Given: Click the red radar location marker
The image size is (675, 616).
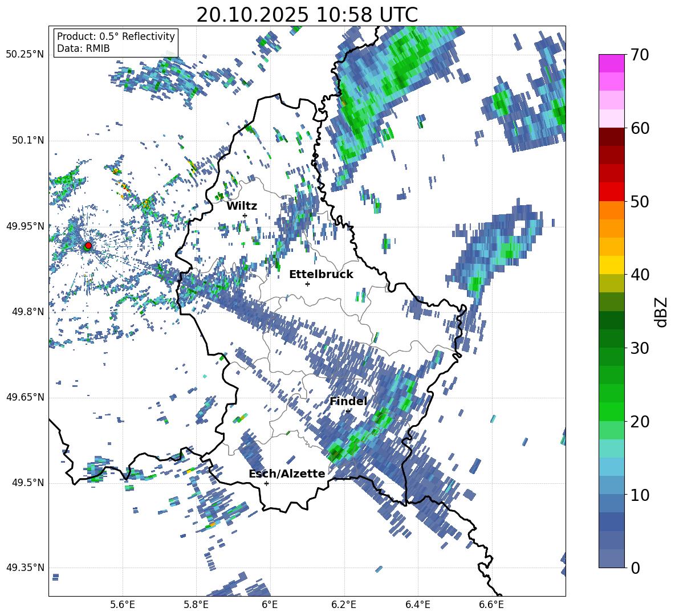Looking at the screenshot, I should pos(88,246).
